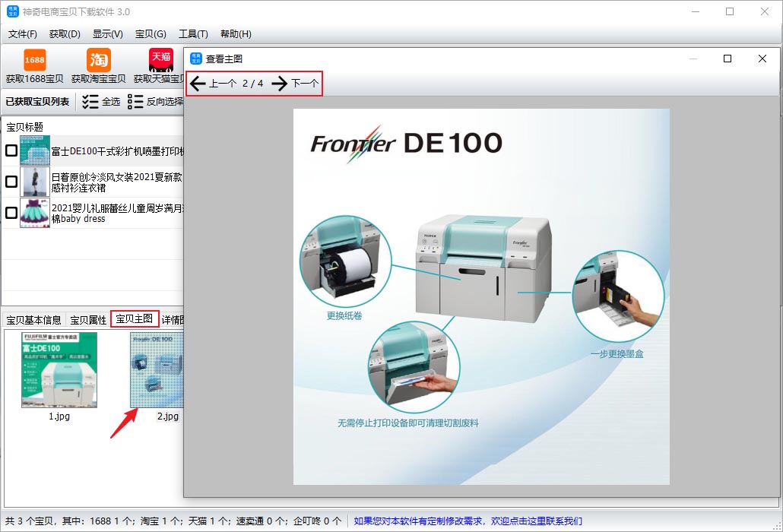Open the 工具(T) menu
The image size is (783, 532).
coord(193,34)
